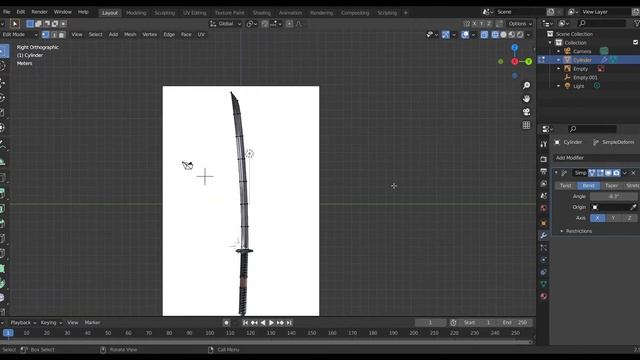Select solid viewport shading sphere
The width and height of the screenshot is (640, 360).
coord(503,35)
